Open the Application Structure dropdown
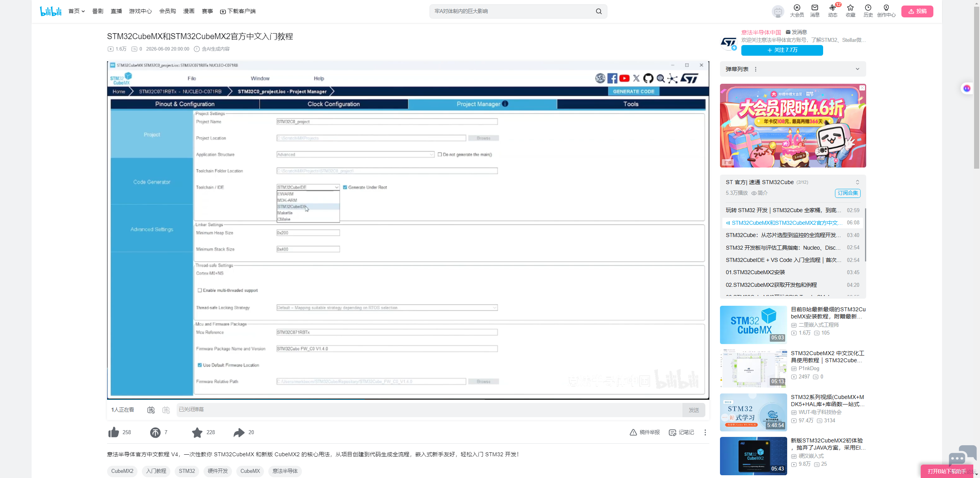Image resolution: width=980 pixels, height=478 pixels. coord(355,154)
